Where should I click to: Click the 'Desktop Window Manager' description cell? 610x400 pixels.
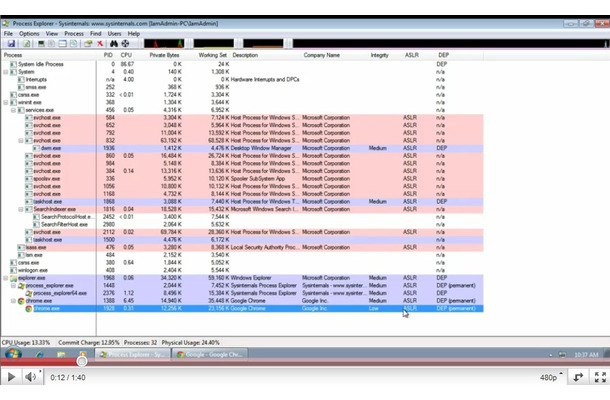(x=261, y=148)
